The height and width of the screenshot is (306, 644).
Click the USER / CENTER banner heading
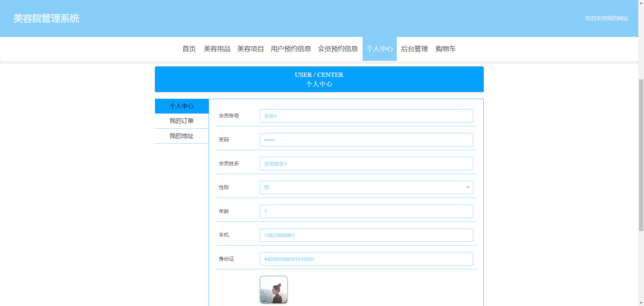[x=319, y=75]
